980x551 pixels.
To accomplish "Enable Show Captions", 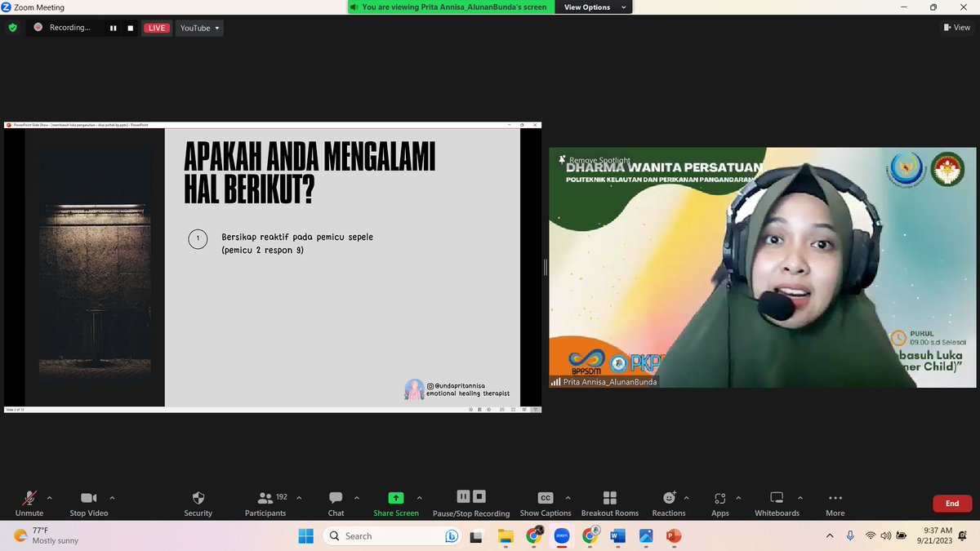I will pyautogui.click(x=544, y=498).
